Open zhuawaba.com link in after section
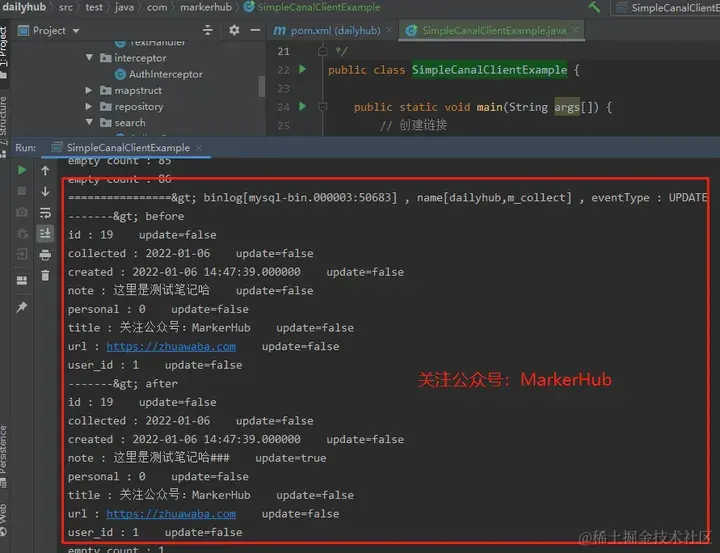The width and height of the screenshot is (720, 553). [171, 514]
